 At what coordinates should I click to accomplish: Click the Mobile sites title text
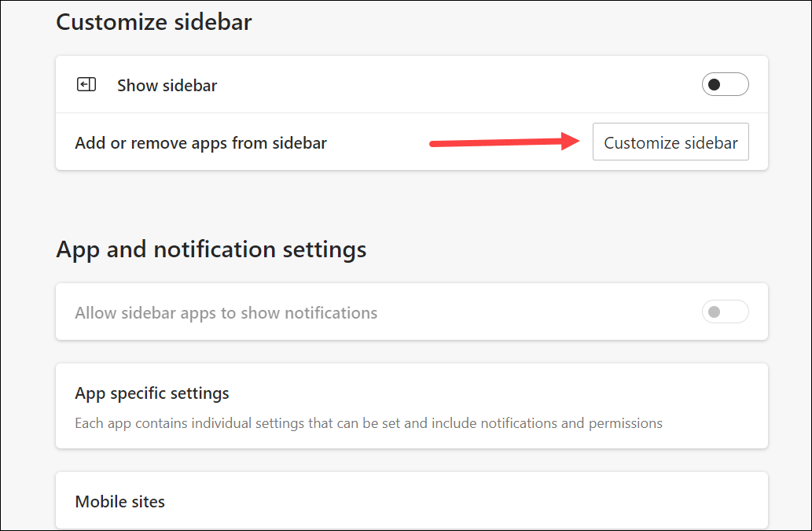pyautogui.click(x=120, y=501)
